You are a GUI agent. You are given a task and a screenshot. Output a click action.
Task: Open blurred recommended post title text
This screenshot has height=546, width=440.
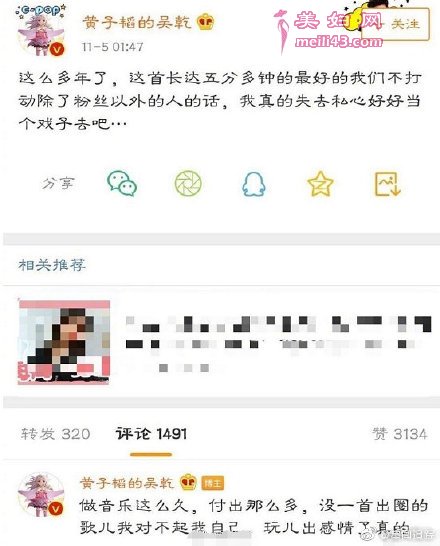(x=278, y=343)
